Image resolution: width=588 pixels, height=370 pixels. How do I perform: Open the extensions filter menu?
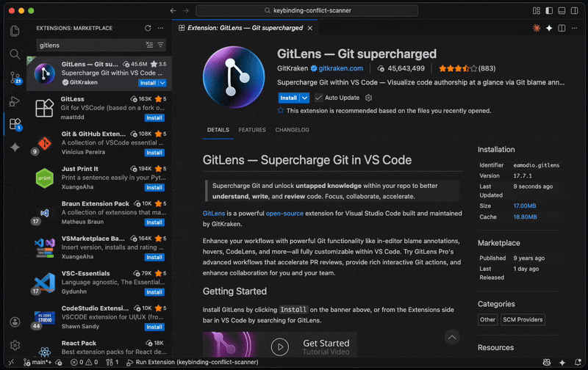click(160, 45)
